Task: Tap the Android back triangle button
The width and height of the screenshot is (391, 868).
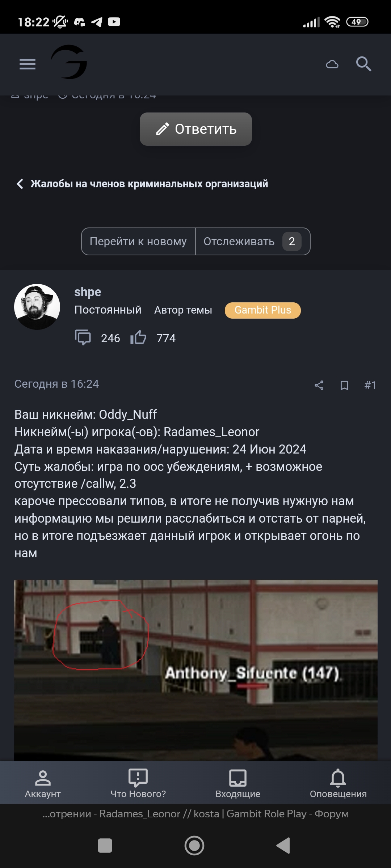Action: 283,846
